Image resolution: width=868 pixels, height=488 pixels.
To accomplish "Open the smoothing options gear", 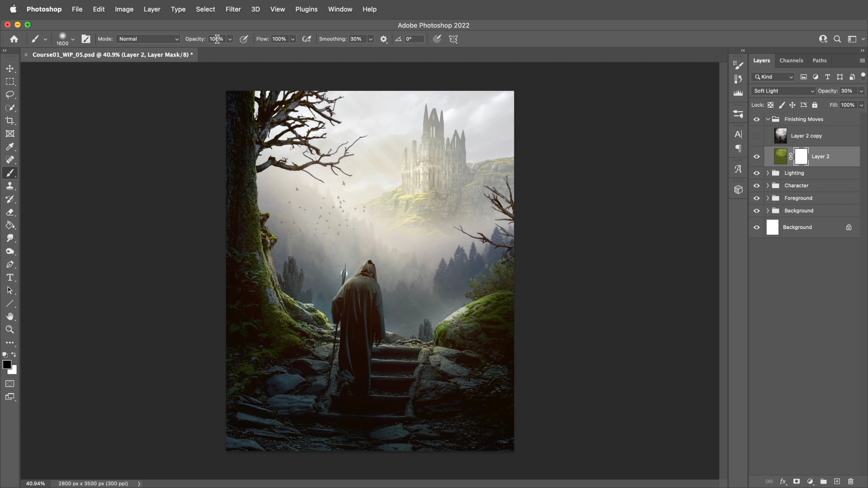I will (383, 39).
